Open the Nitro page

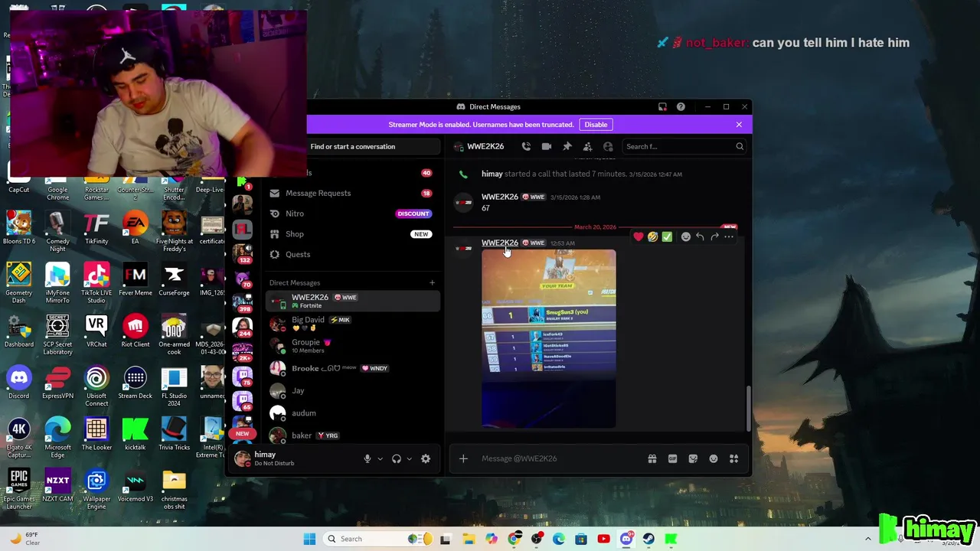352,214
